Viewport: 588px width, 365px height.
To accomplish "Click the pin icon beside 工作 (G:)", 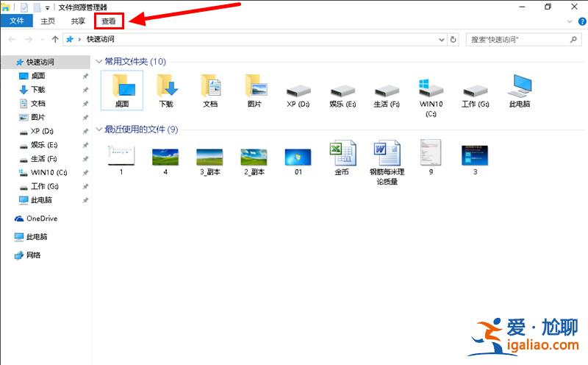I will coord(85,187).
